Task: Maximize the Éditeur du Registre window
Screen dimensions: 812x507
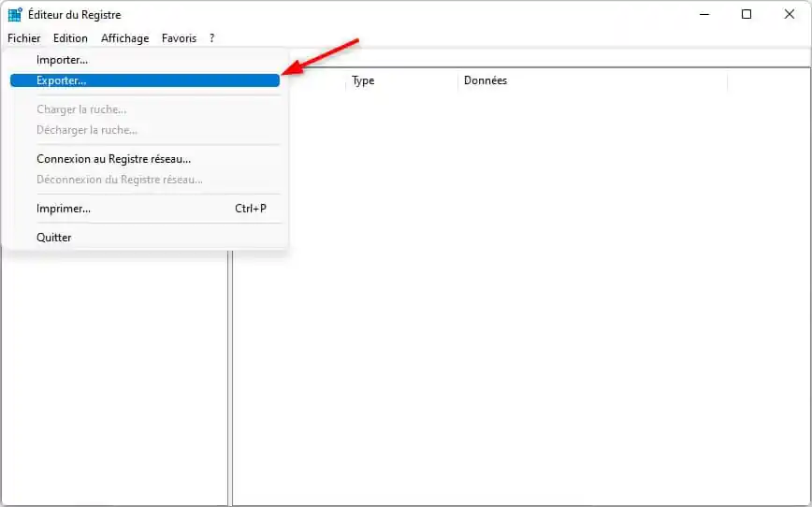Action: pos(747,15)
